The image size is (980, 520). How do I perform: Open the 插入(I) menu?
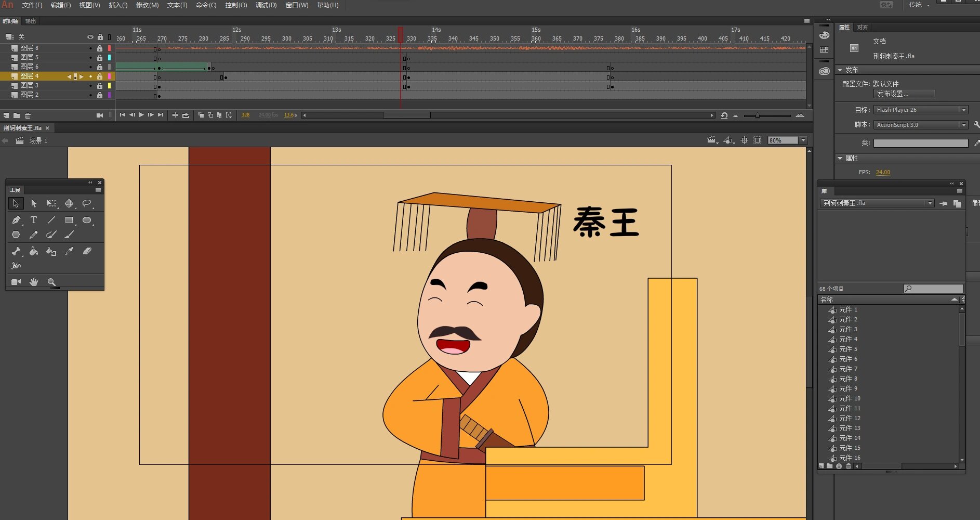tap(117, 5)
